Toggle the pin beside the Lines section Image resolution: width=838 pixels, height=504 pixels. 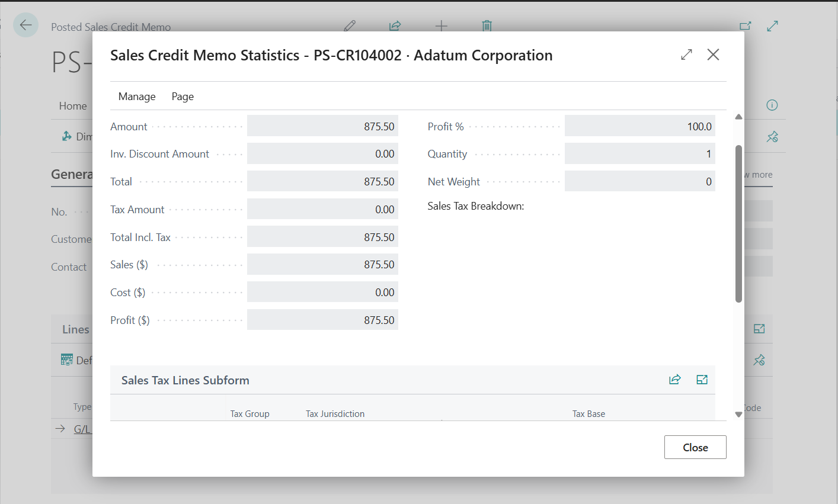click(759, 360)
